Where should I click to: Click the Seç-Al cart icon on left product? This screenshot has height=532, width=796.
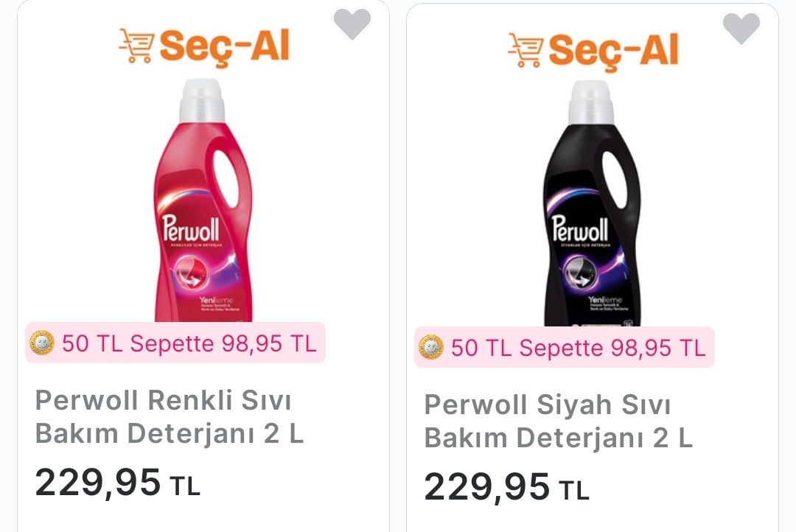137,46
